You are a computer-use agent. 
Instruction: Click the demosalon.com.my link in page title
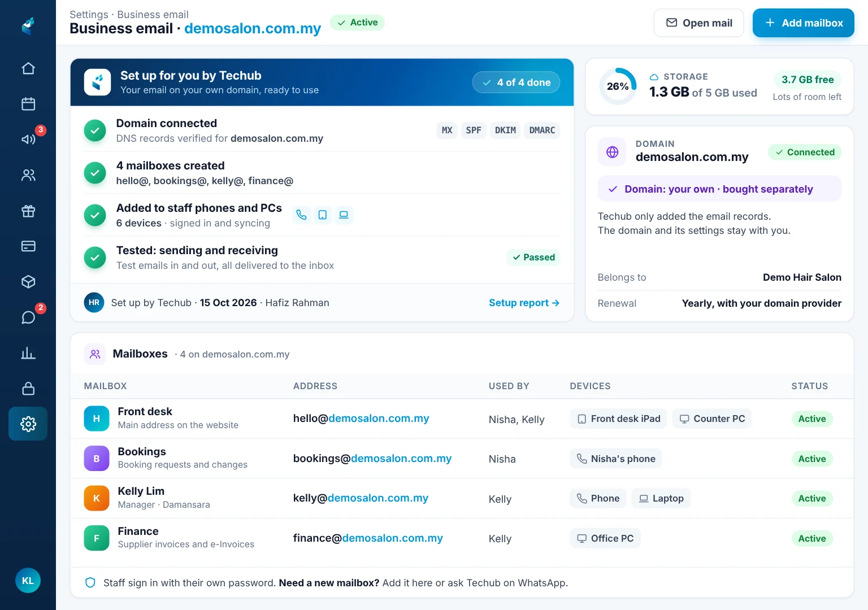tap(253, 29)
